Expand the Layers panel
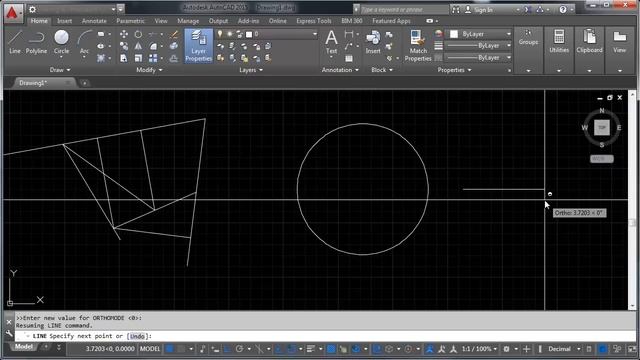 click(251, 70)
